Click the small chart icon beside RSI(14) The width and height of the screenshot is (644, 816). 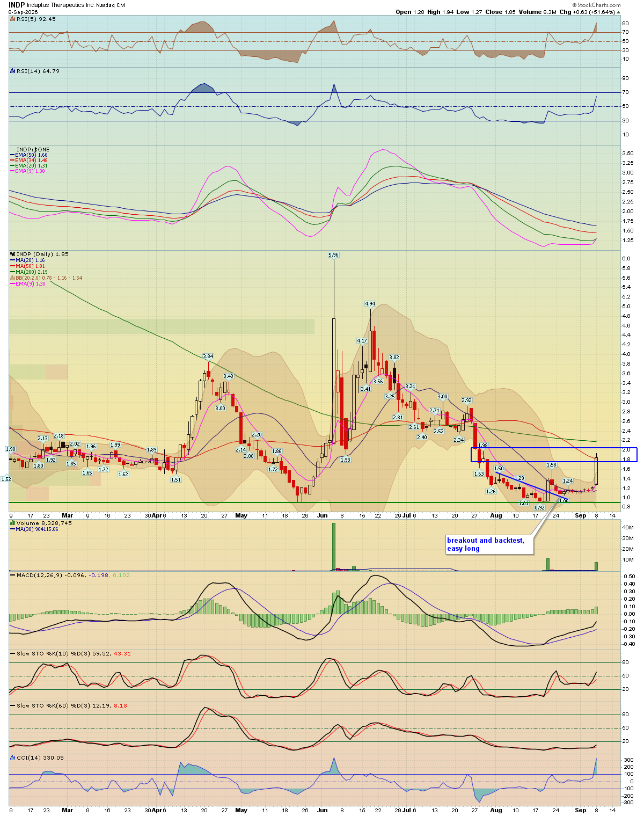click(12, 71)
